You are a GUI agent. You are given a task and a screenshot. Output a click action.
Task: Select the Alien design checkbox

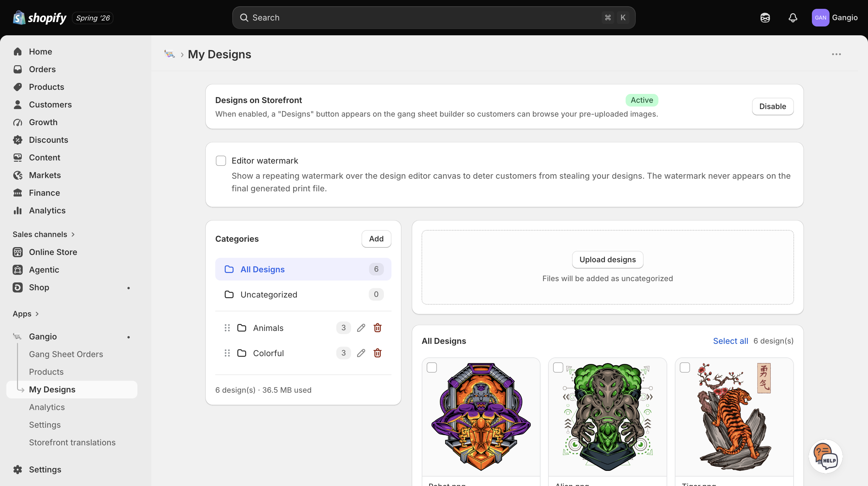point(558,367)
